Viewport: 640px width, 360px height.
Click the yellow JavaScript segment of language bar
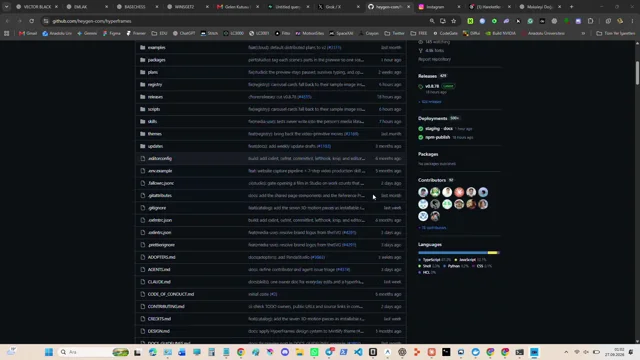[x=492, y=253]
